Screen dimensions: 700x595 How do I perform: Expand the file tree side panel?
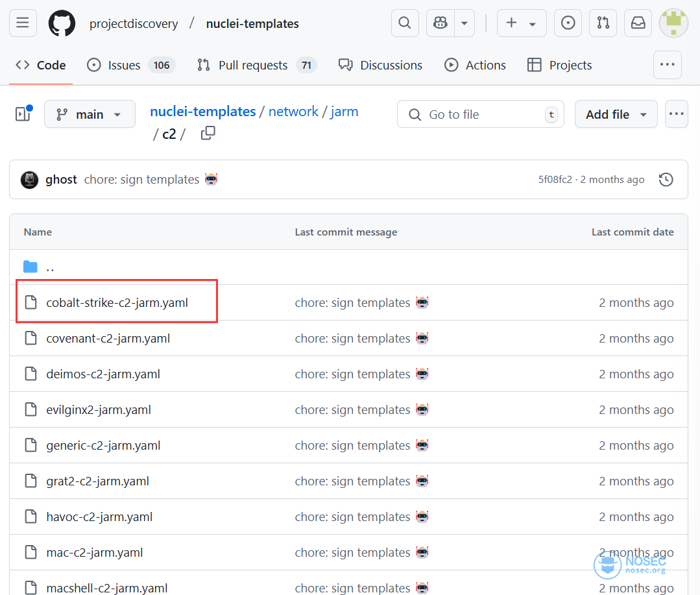click(23, 114)
